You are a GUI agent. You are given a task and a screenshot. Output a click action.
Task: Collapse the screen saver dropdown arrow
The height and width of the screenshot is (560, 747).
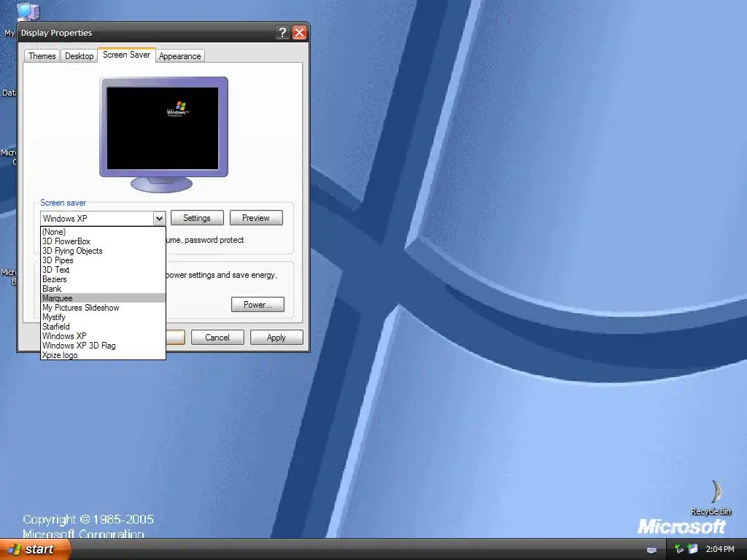tap(159, 219)
